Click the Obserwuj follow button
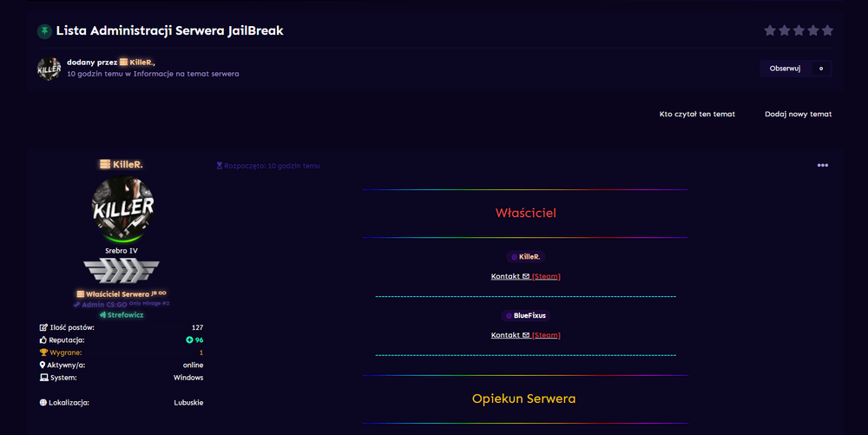 click(x=785, y=69)
